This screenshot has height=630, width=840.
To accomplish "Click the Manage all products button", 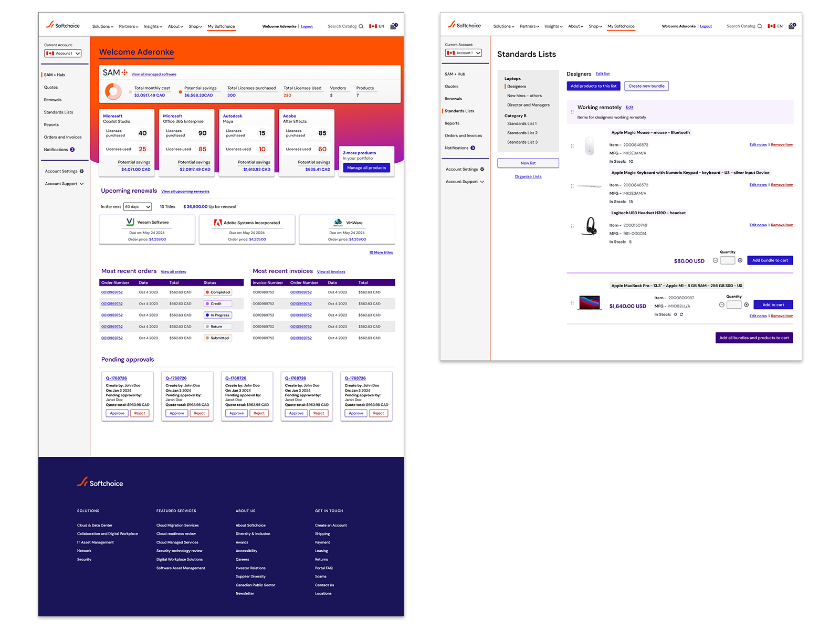I will 366,168.
